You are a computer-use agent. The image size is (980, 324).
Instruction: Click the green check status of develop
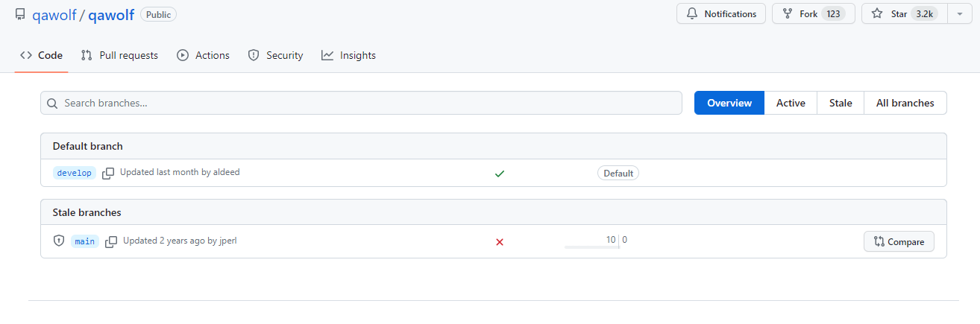[x=500, y=173]
